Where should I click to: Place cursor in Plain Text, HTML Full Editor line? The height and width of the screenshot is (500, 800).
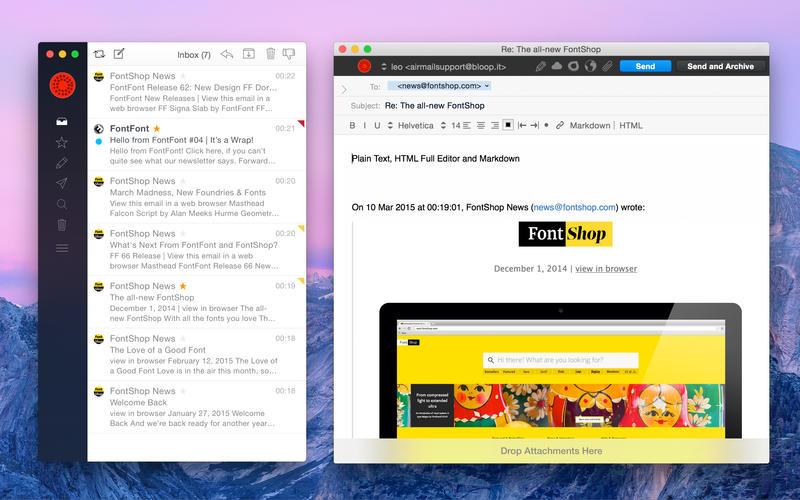point(436,159)
